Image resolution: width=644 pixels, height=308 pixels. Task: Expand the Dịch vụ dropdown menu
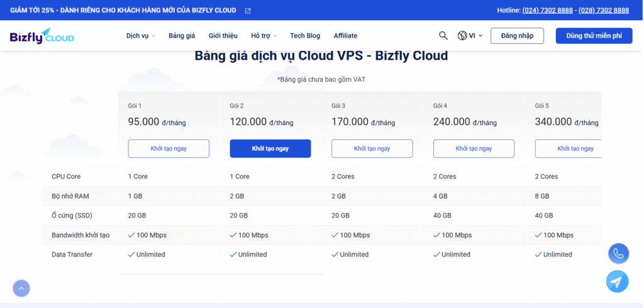pos(140,36)
